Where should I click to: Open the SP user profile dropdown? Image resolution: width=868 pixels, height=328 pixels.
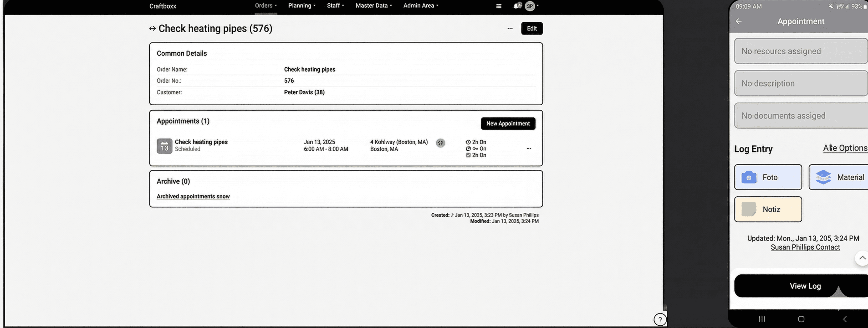[532, 6]
